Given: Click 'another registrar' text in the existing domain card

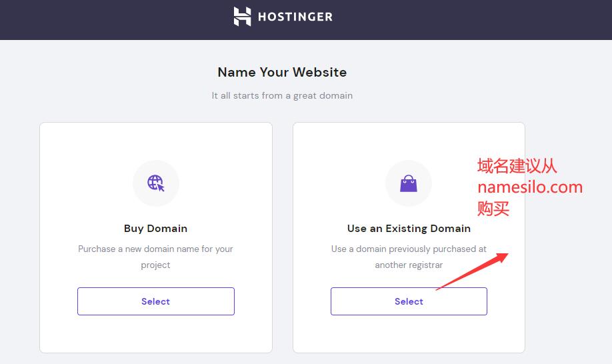Looking at the screenshot, I should coord(409,265).
